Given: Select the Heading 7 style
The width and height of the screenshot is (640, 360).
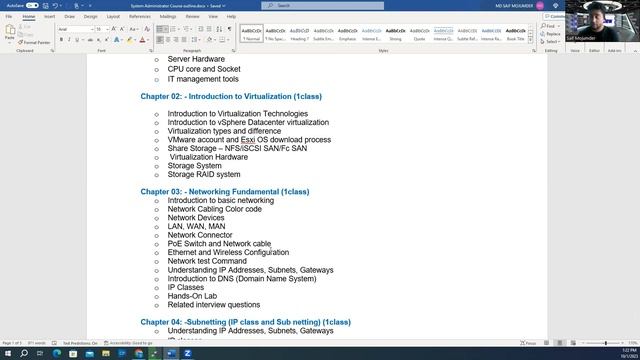Looking at the screenshot, I should pyautogui.click(x=300, y=33).
